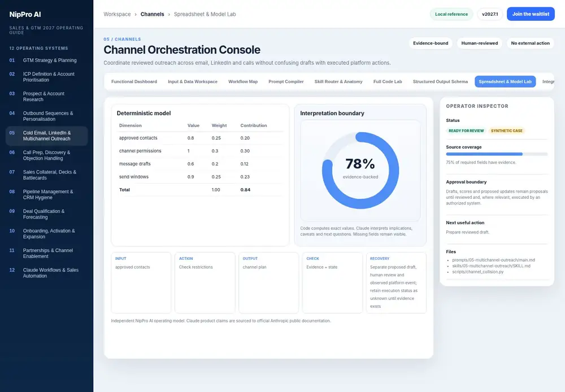
Task: Click the No external action pill
Action: click(530, 43)
